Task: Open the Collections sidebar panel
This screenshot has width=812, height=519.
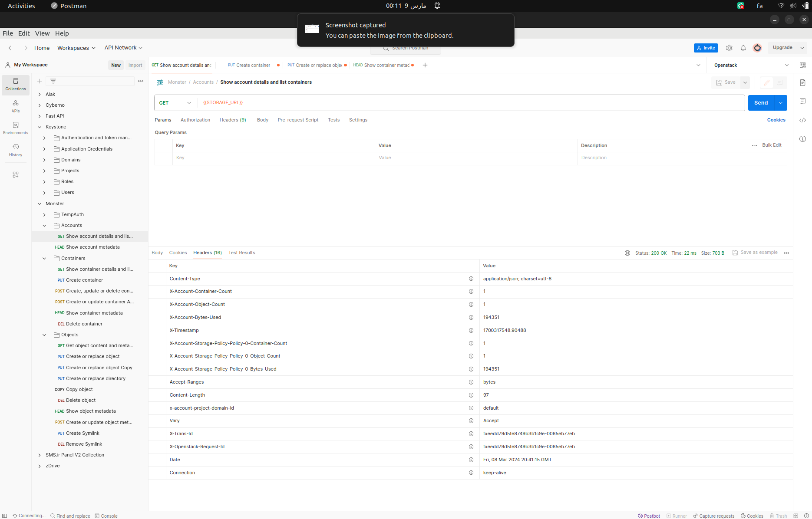Action: (16, 85)
